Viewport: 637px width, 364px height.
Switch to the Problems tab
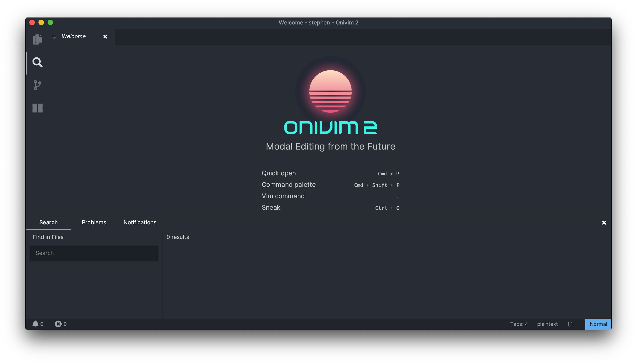[x=94, y=222]
